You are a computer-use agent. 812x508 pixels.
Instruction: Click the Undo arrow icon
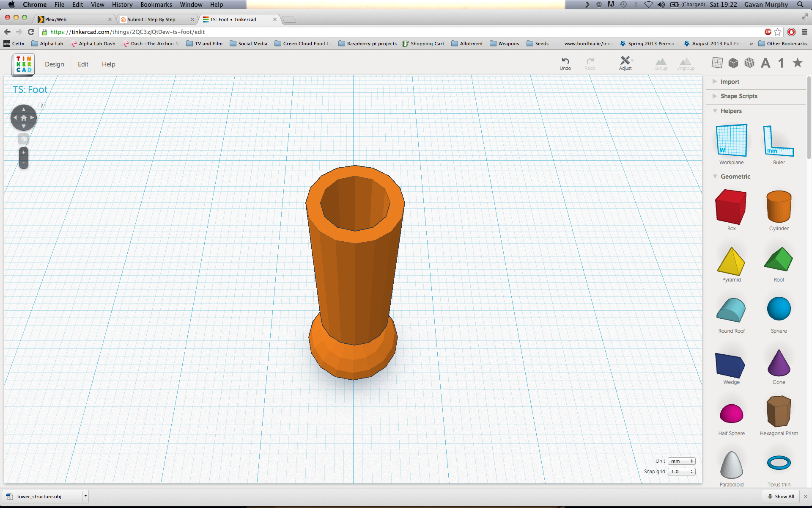[565, 61]
